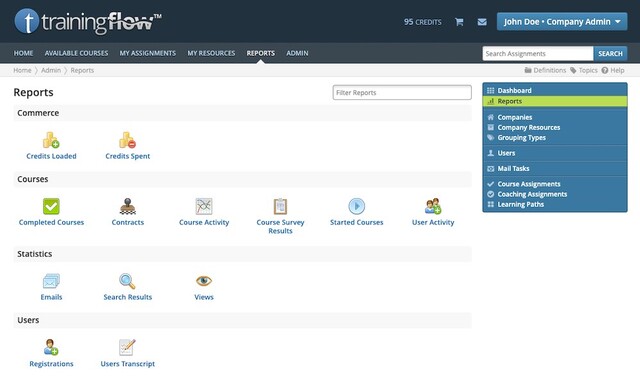Open the Views eye icon
The width and height of the screenshot is (640, 384).
coord(204,281)
